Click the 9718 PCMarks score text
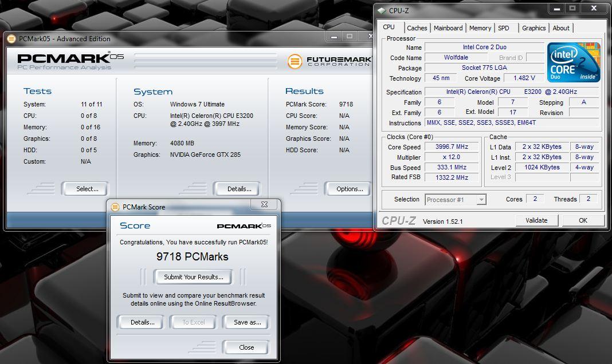 tap(193, 257)
